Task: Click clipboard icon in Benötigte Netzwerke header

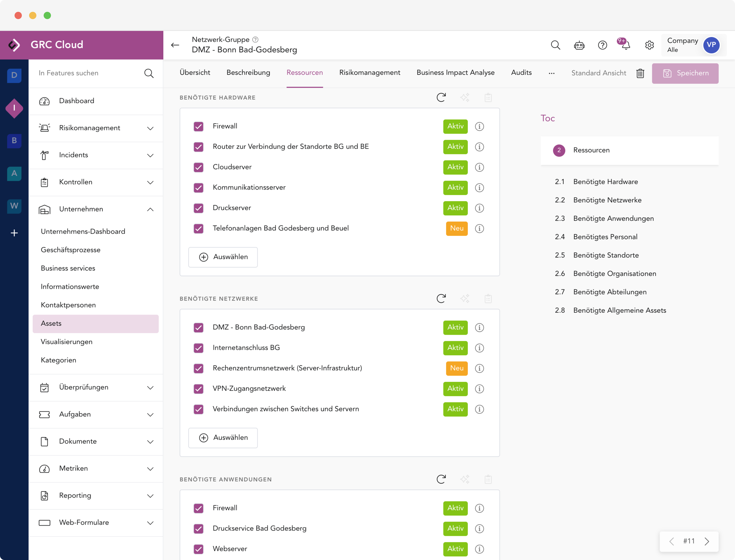Action: [x=488, y=299]
